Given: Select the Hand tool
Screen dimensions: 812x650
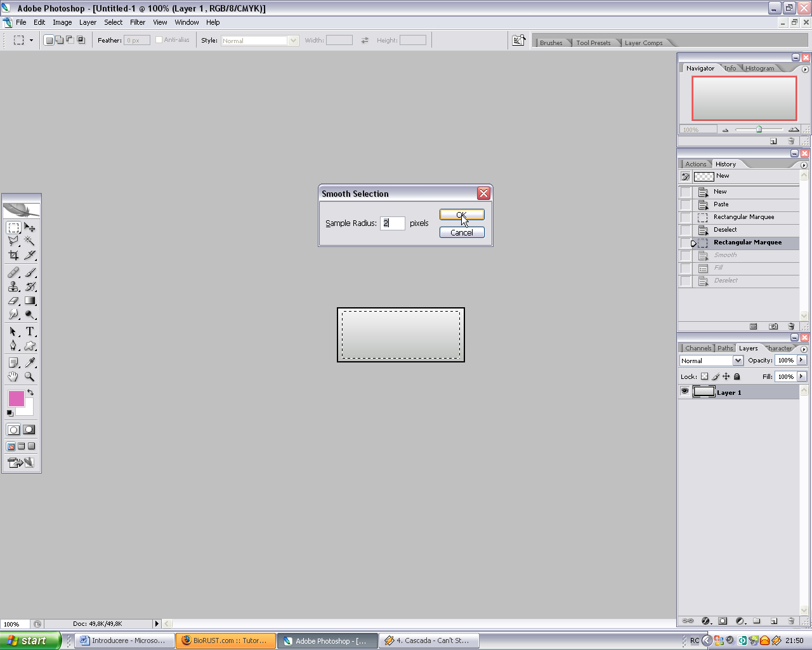Looking at the screenshot, I should (x=13, y=376).
